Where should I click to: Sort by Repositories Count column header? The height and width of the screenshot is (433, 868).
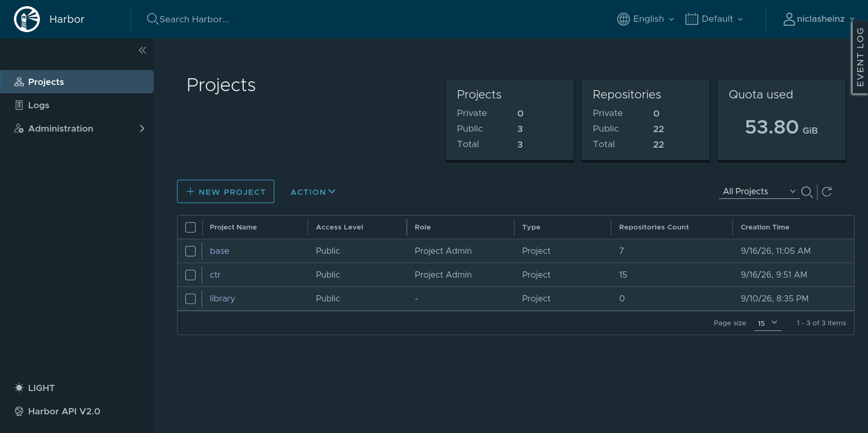[x=654, y=227]
